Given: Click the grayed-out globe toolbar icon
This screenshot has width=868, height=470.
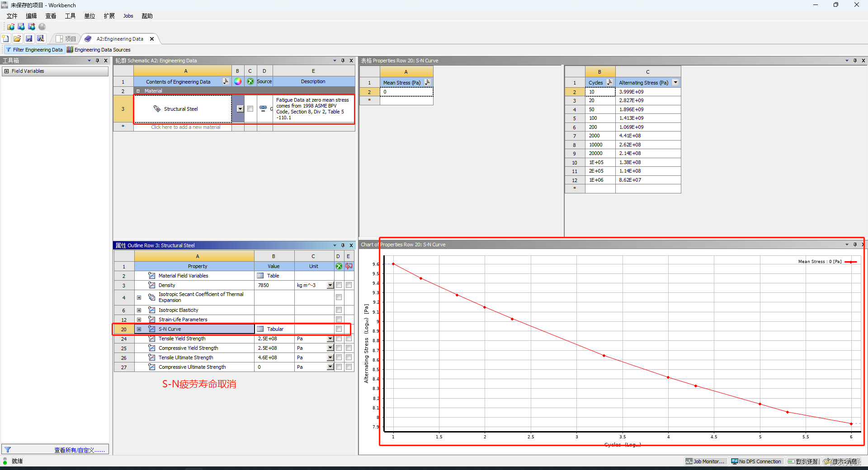Looking at the screenshot, I should tap(42, 27).
